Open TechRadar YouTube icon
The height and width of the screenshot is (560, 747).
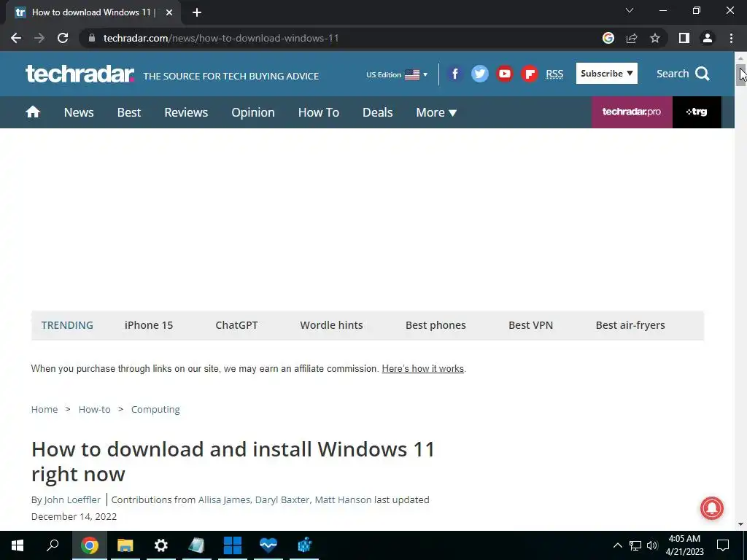pos(505,74)
